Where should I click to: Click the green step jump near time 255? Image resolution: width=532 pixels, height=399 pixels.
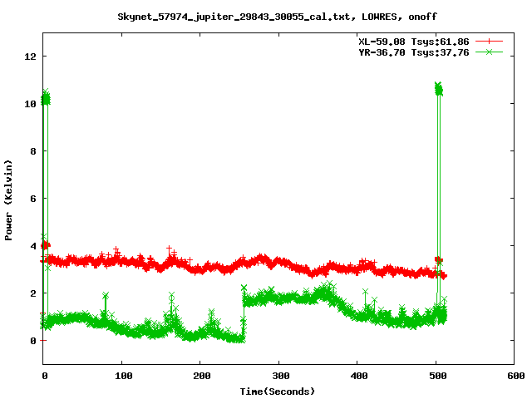(244, 313)
